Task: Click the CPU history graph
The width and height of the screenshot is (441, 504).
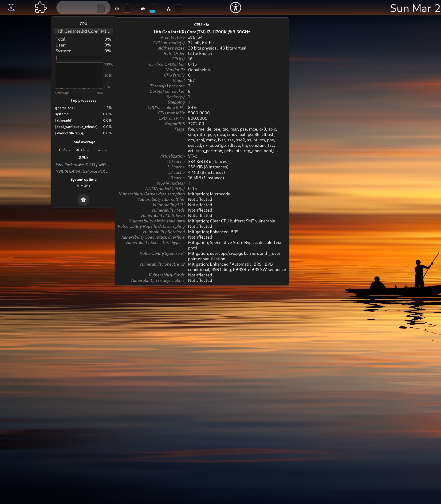Action: click(79, 75)
